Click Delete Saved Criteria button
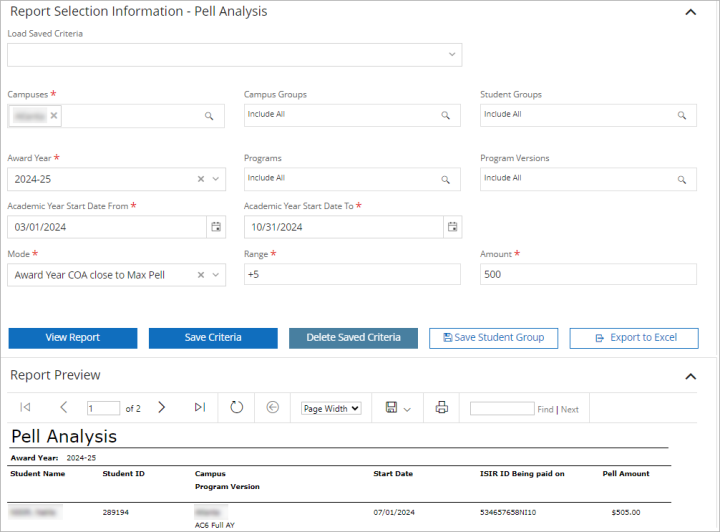This screenshot has width=720, height=532. pos(353,338)
